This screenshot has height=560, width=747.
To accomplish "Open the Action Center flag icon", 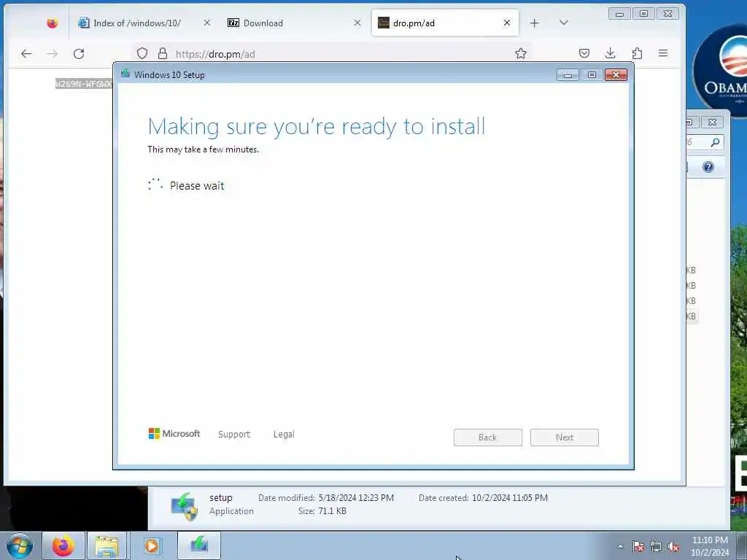I will (x=638, y=547).
